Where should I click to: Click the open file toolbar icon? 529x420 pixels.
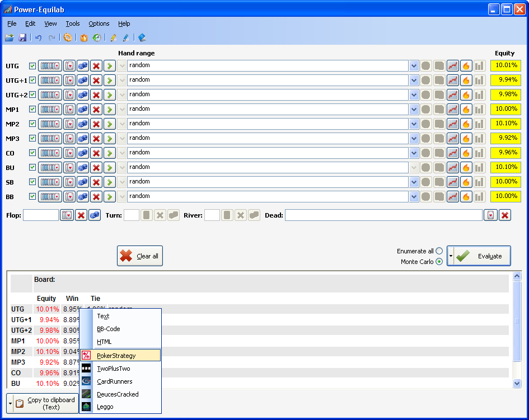10,38
